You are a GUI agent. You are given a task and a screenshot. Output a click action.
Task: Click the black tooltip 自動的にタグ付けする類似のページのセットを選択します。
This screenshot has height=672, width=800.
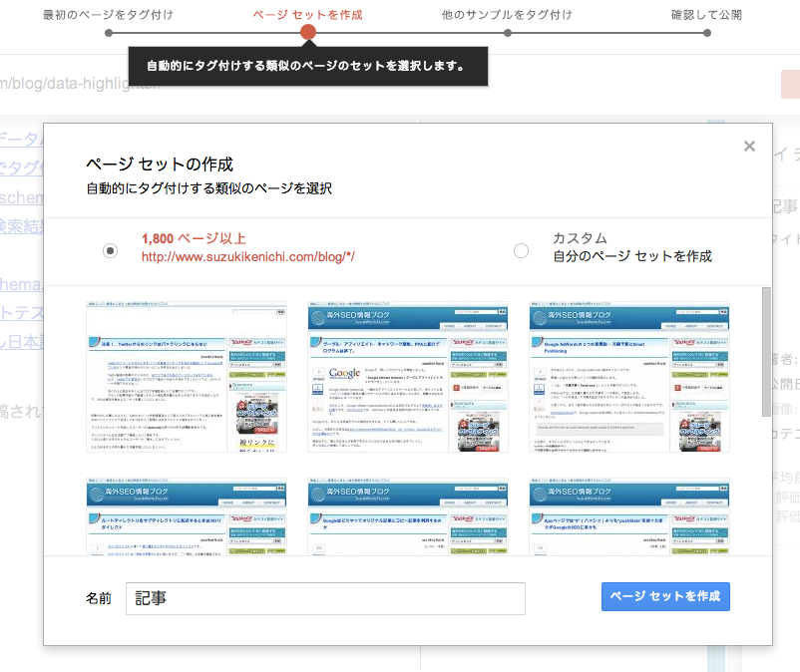tap(308, 66)
